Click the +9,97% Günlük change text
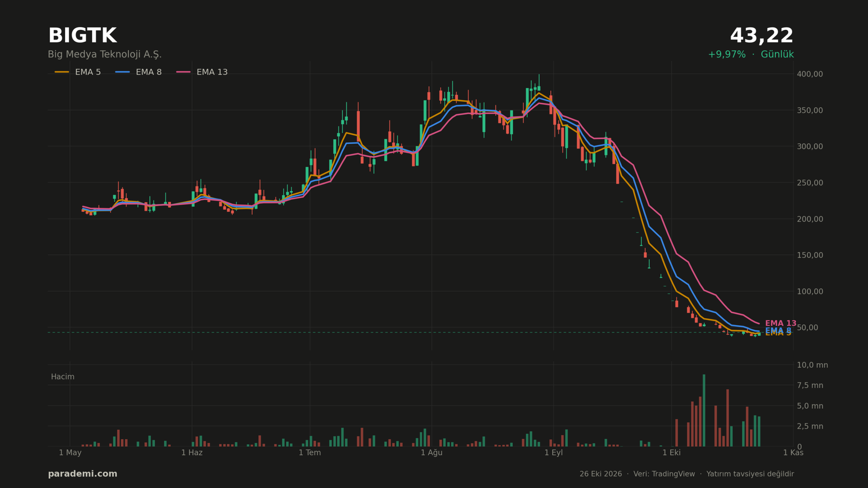 pyautogui.click(x=751, y=55)
